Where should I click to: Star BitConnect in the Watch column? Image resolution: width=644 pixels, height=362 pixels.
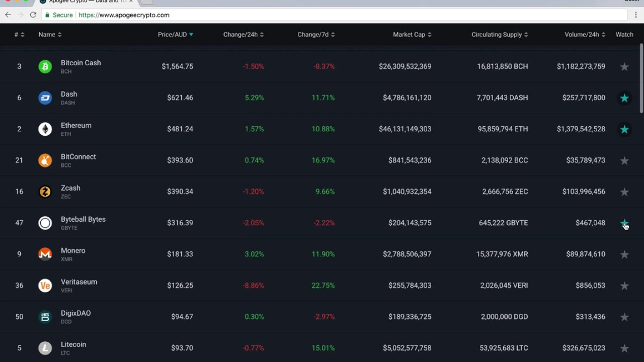(624, 160)
